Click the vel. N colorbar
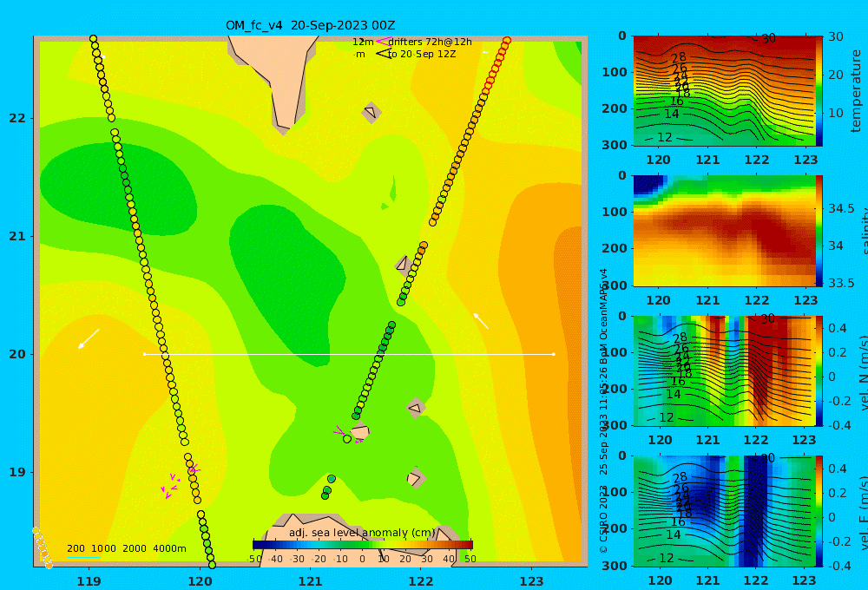The width and height of the screenshot is (868, 590). pyautogui.click(x=819, y=370)
